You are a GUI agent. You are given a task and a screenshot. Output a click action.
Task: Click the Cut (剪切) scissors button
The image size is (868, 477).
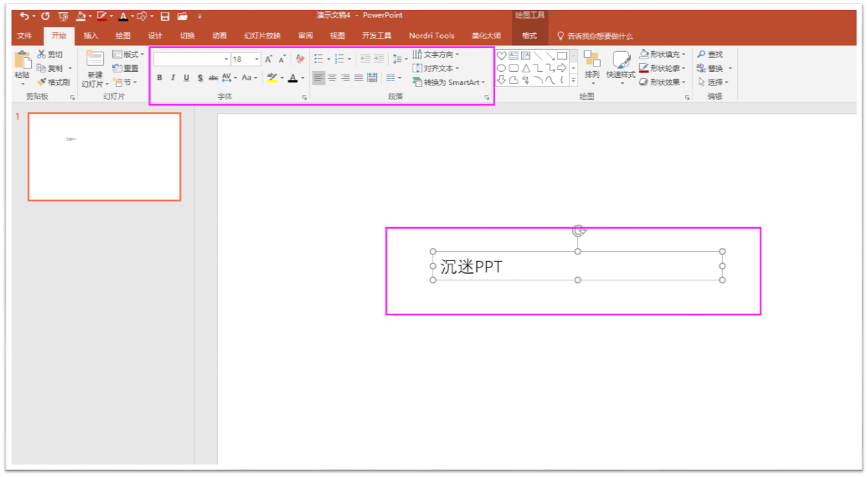[50, 54]
